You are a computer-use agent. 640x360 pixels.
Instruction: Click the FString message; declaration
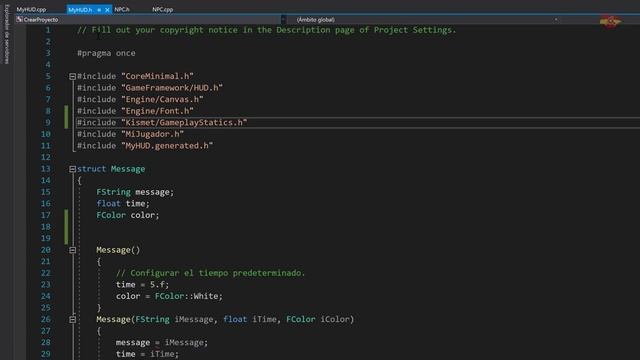coord(135,192)
